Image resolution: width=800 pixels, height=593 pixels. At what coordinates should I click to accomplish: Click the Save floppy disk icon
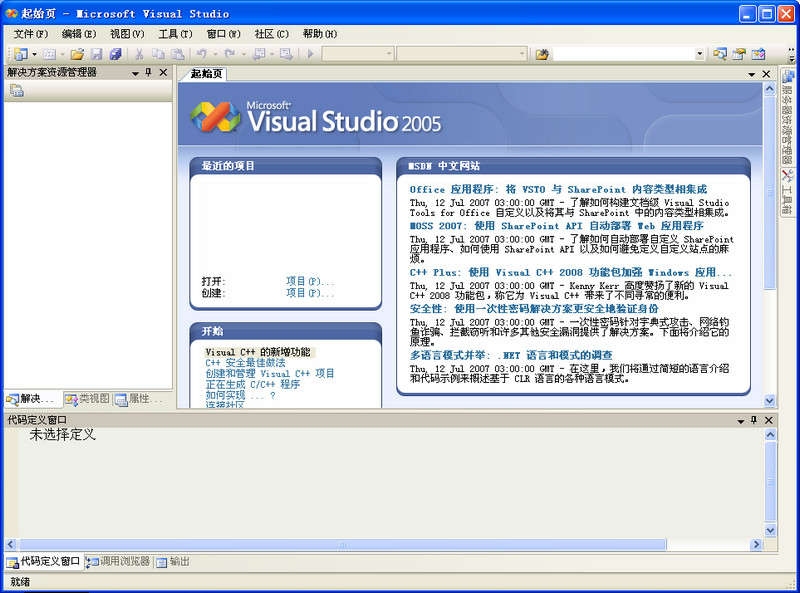96,54
